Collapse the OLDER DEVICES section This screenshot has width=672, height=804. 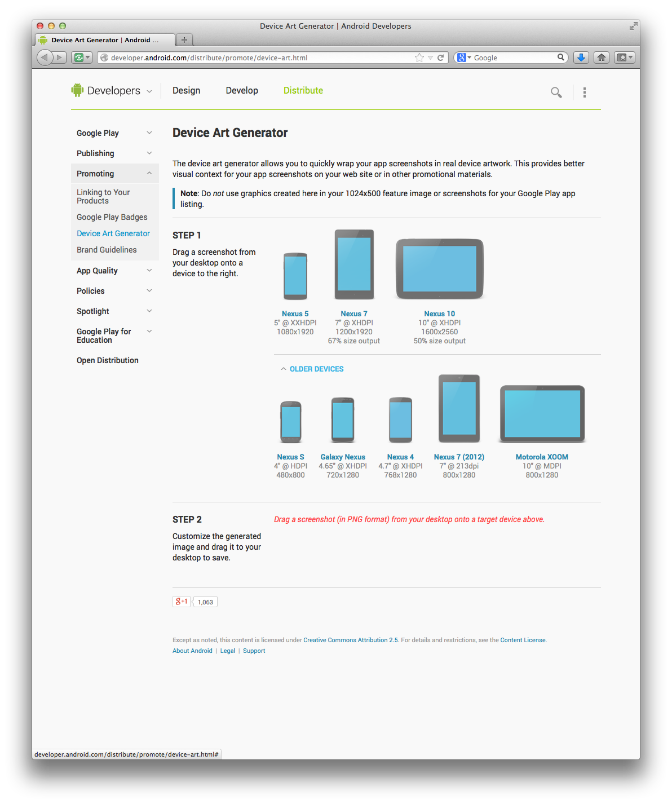(x=312, y=369)
